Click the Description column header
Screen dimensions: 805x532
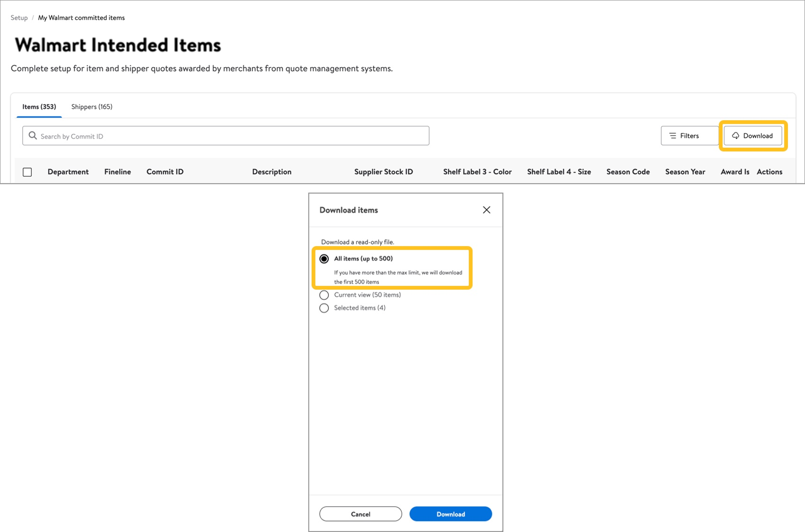(272, 172)
